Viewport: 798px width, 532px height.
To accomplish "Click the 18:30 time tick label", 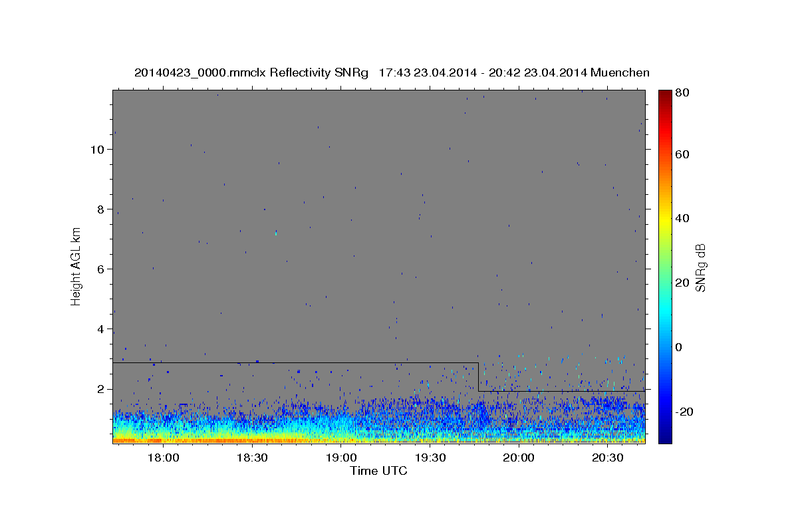I will (252, 458).
